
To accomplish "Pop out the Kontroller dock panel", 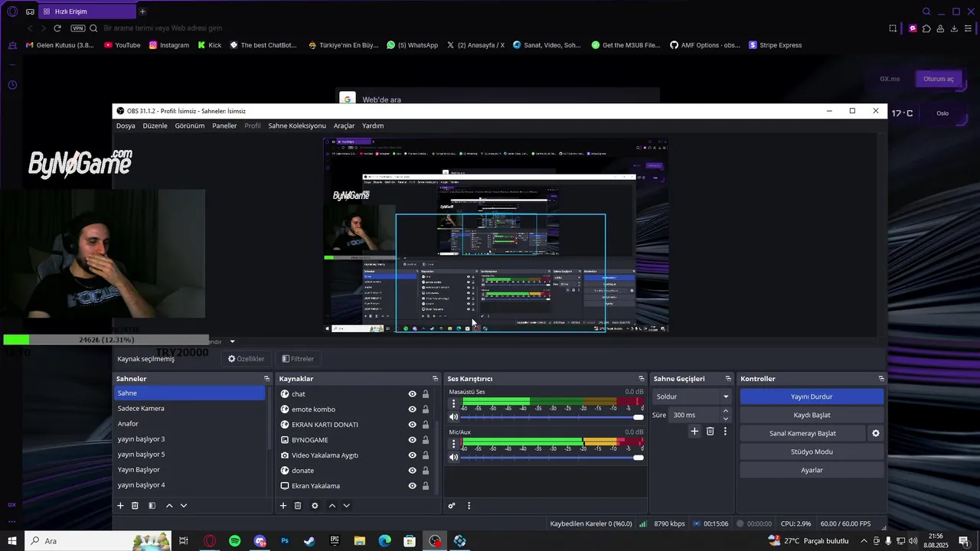I will click(x=881, y=379).
